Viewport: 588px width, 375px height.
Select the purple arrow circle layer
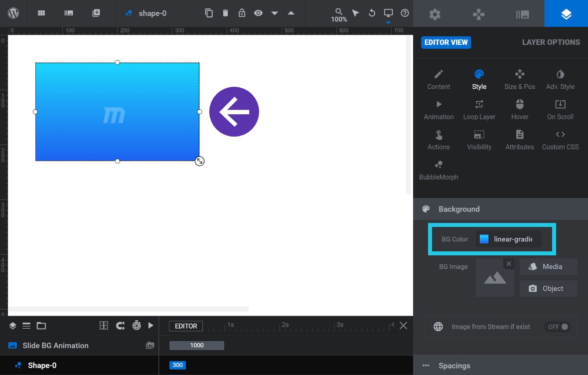coord(234,112)
